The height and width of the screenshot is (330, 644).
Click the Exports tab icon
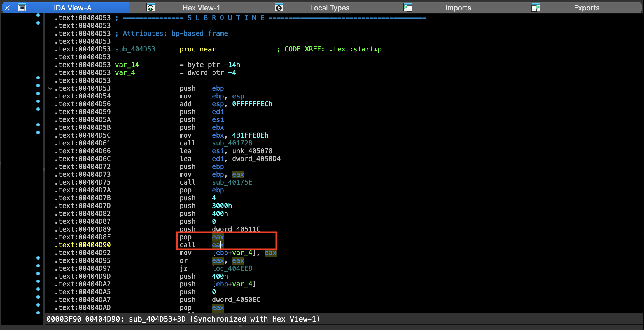pos(536,8)
